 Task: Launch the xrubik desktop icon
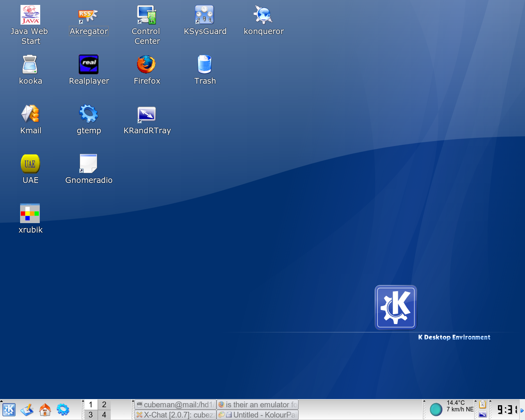[30, 214]
